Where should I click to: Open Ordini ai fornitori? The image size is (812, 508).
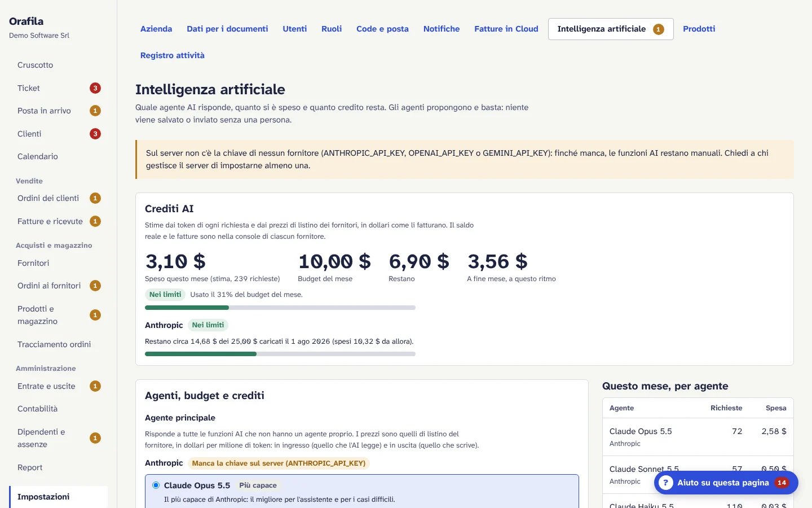click(59, 286)
